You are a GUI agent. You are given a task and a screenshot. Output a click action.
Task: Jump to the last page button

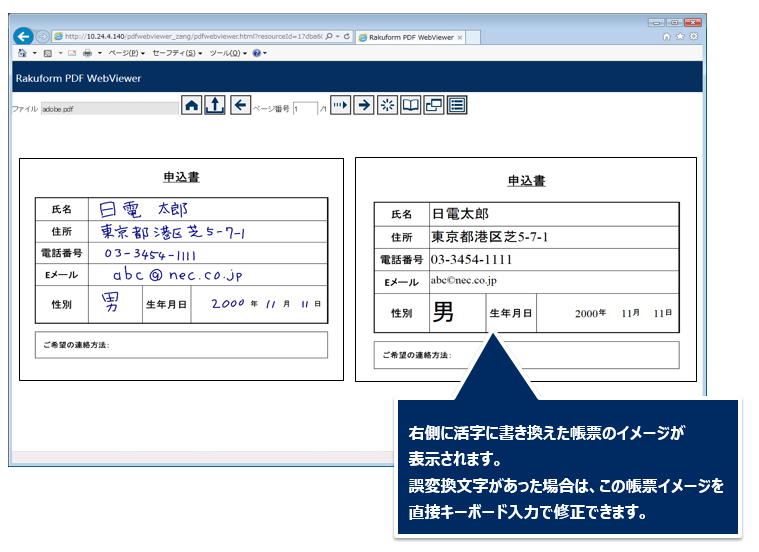pos(341,105)
